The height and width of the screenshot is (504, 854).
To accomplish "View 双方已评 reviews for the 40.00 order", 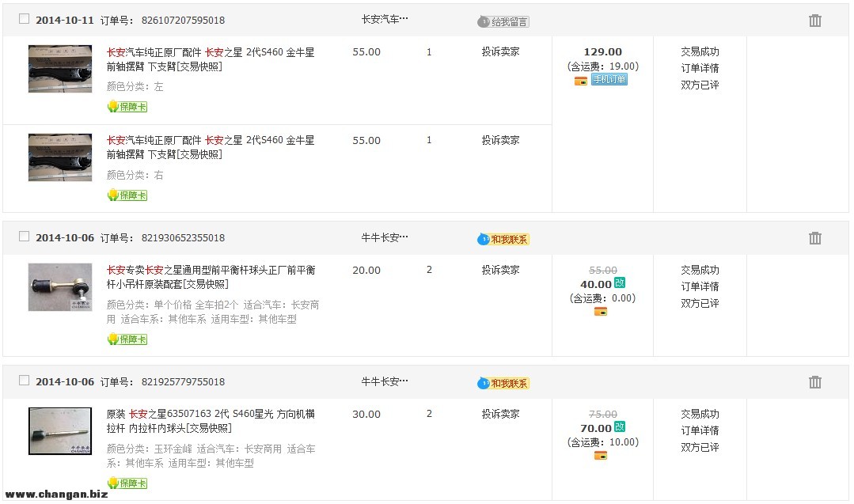I will point(700,303).
